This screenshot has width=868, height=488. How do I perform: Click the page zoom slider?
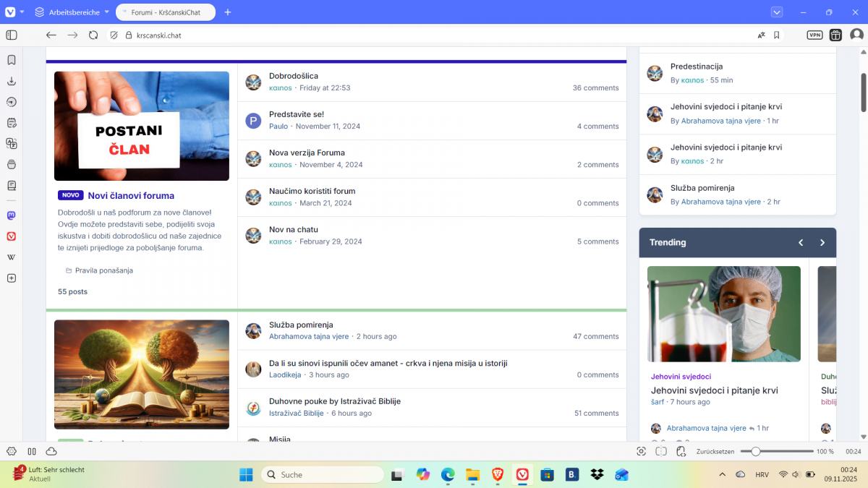778,451
